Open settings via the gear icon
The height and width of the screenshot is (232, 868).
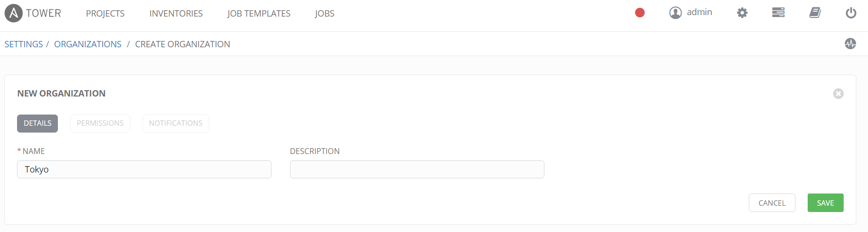tap(742, 13)
